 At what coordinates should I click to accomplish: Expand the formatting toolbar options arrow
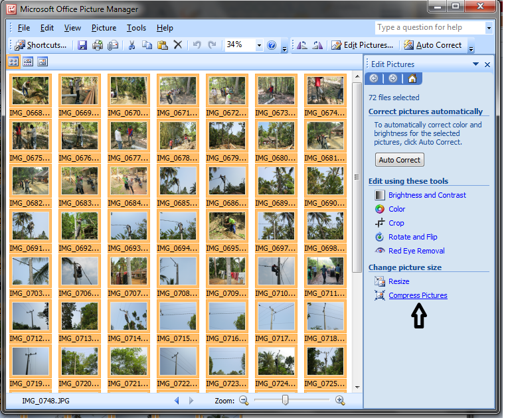tap(471, 49)
